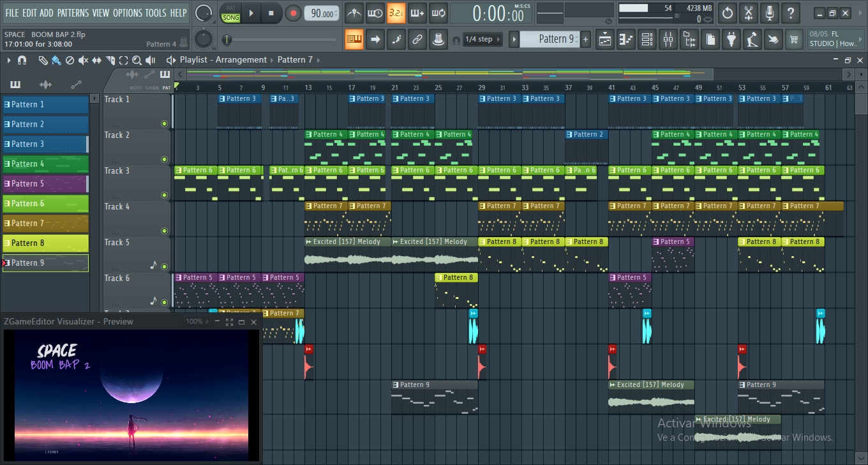Adjust the main pitch knob

coord(203,39)
